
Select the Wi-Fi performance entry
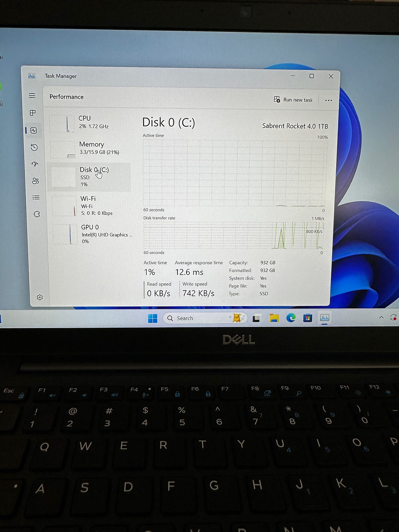90,206
